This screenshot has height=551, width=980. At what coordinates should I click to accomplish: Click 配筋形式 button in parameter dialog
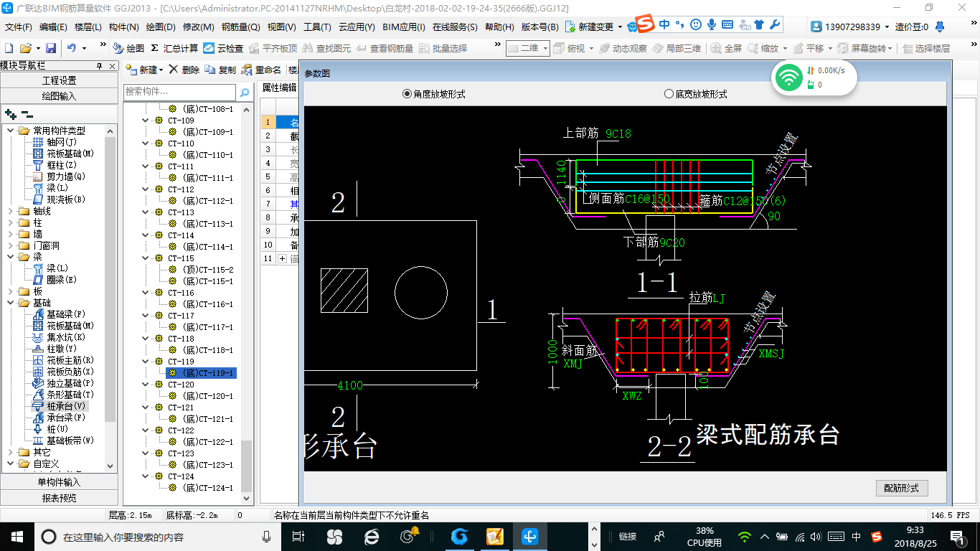902,488
